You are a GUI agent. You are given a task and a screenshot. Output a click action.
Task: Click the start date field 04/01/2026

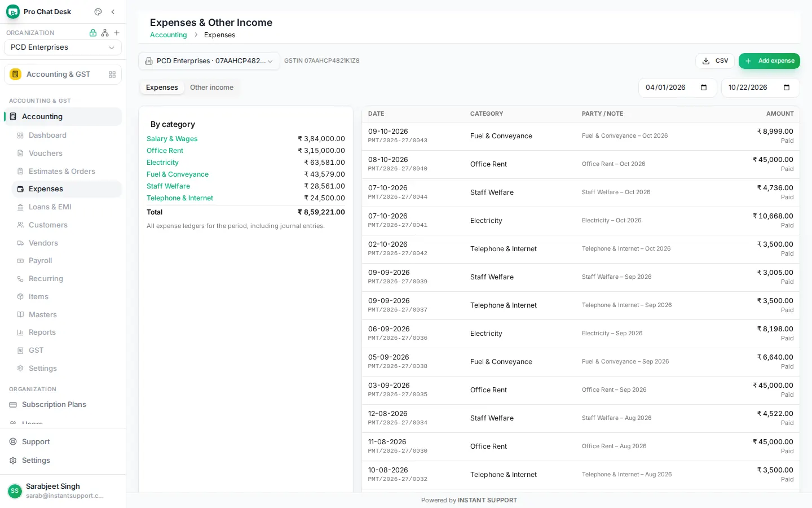678,87
